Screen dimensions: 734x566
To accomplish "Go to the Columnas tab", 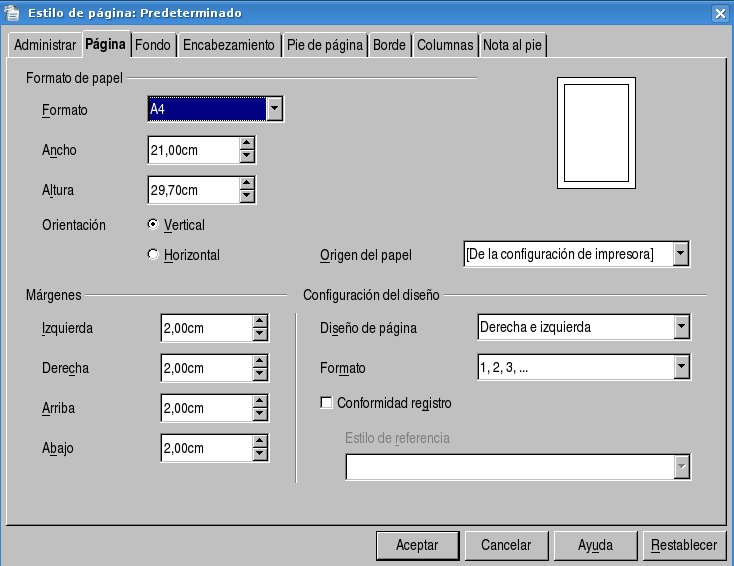I will [445, 45].
